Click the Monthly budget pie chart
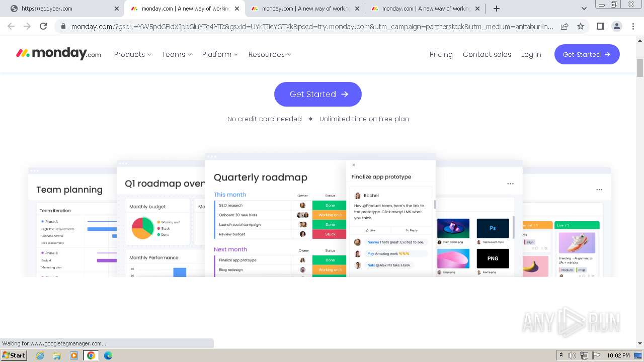Screen dimensions: 644x362 point(142,228)
